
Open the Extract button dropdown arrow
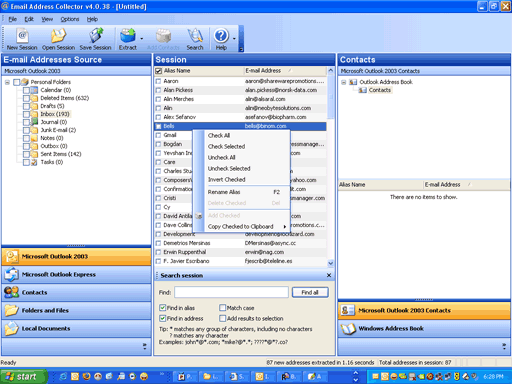click(142, 39)
